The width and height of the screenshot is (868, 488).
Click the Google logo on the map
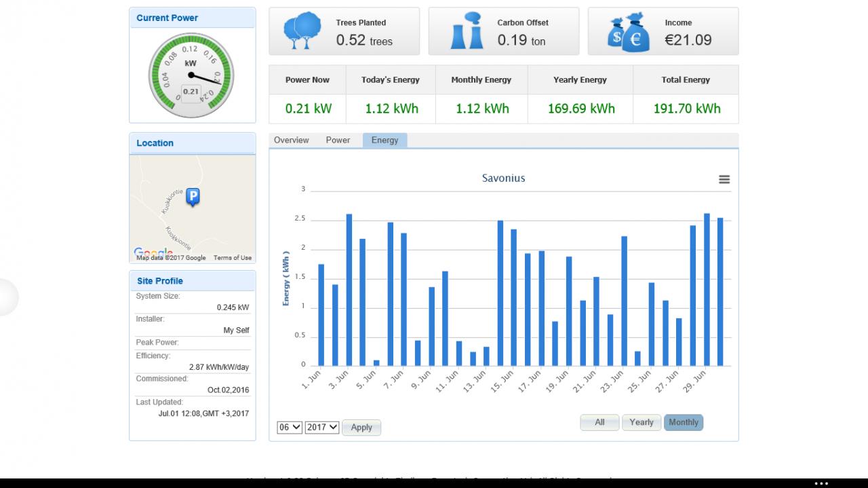click(153, 252)
